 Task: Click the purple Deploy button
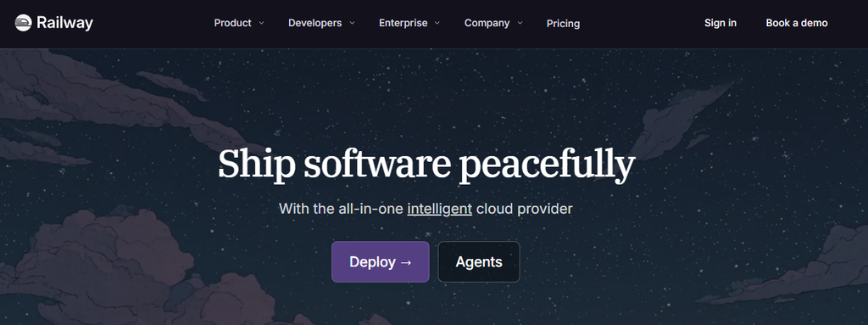point(381,261)
